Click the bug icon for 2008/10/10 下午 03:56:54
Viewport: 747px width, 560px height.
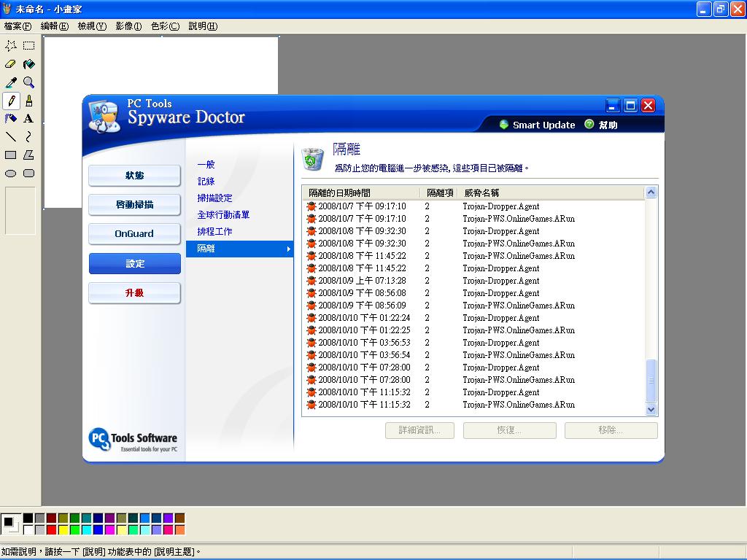click(311, 355)
